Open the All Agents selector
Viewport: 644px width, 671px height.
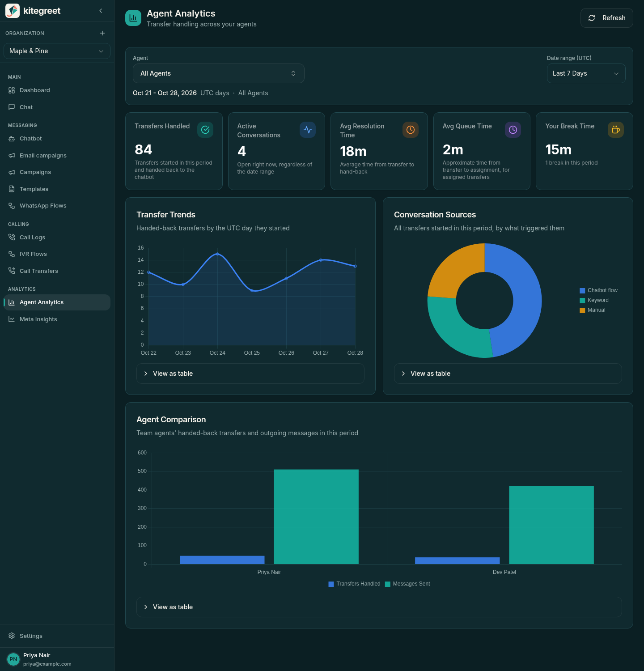[219, 73]
